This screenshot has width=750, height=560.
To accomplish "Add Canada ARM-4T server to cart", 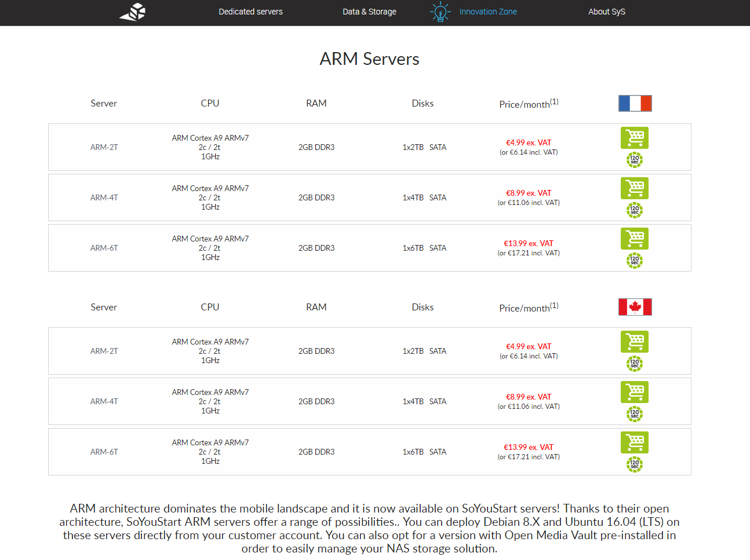I will [635, 392].
